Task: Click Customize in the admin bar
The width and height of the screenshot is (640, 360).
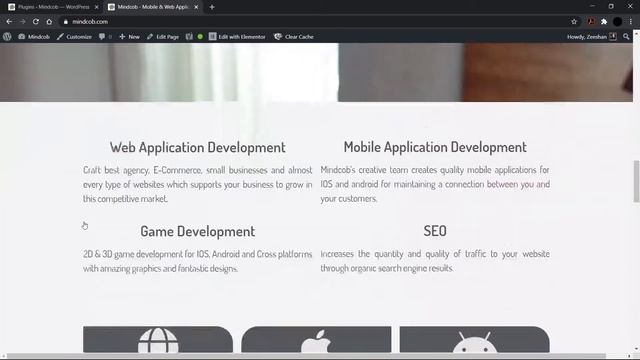Action: tap(74, 37)
